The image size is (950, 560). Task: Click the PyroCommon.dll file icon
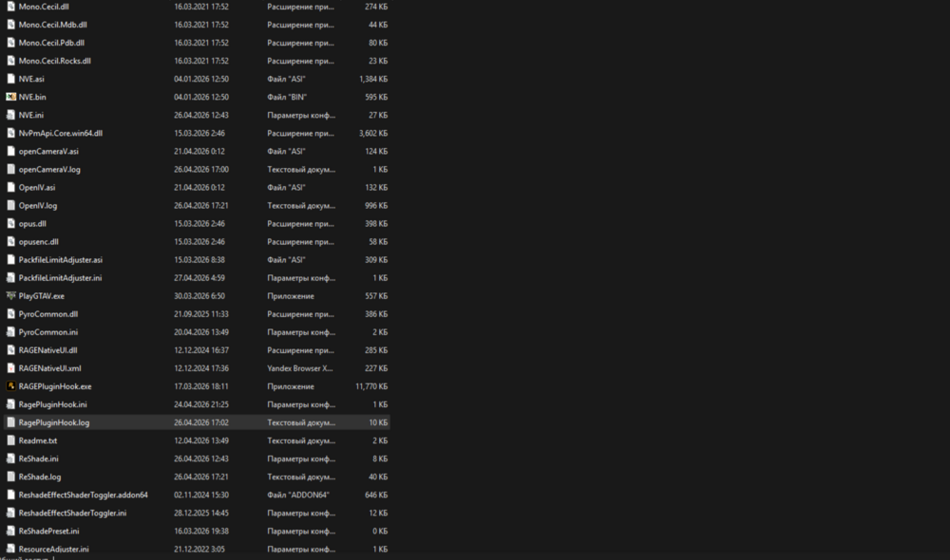10,314
